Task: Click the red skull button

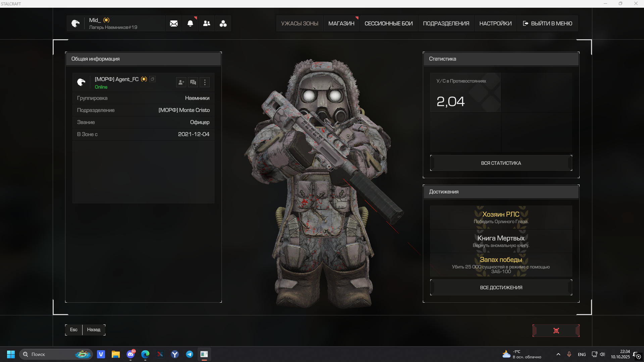Action: click(556, 330)
